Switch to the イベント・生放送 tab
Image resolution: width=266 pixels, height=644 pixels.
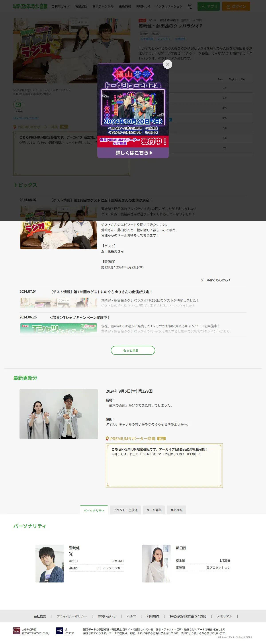point(125,510)
